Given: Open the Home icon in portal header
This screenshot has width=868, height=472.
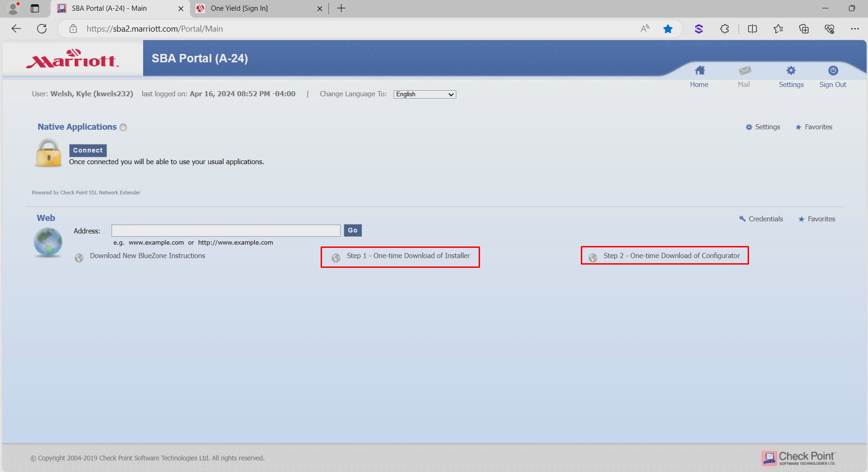Looking at the screenshot, I should click(x=699, y=71).
